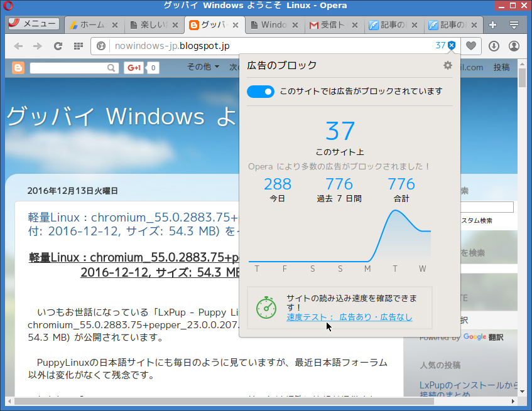Image resolution: width=532 pixels, height=411 pixels.
Task: Bookmark page with the heart icon
Action: click(x=471, y=46)
